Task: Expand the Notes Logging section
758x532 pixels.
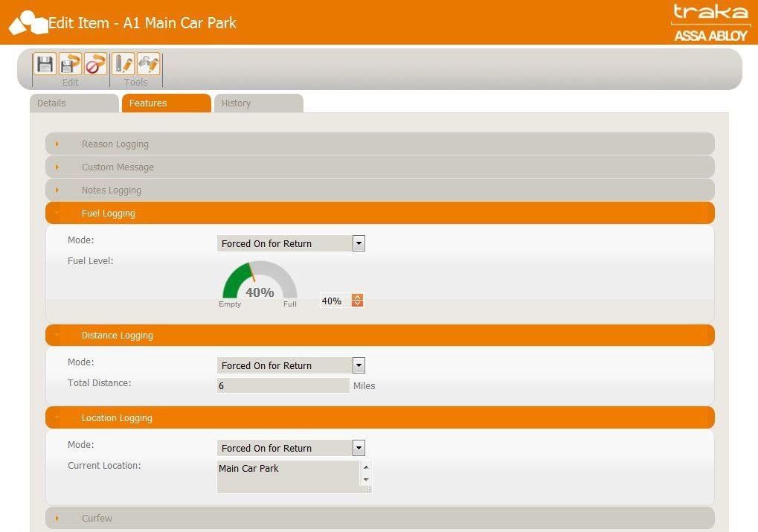Action: click(x=380, y=190)
